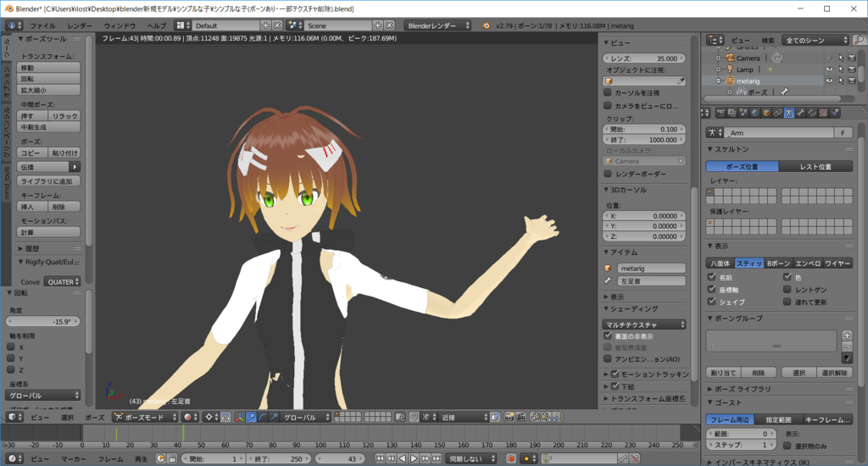Toggle the 名前 display checkbox
The width and height of the screenshot is (868, 466).
712,277
